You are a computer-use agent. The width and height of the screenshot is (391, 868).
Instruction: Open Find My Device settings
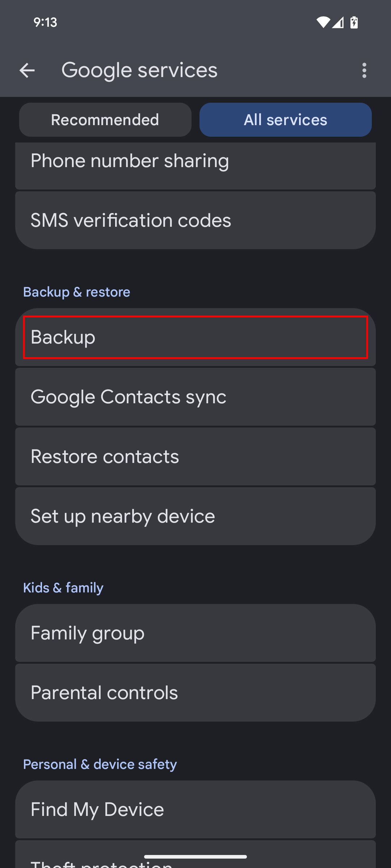pyautogui.click(x=195, y=809)
